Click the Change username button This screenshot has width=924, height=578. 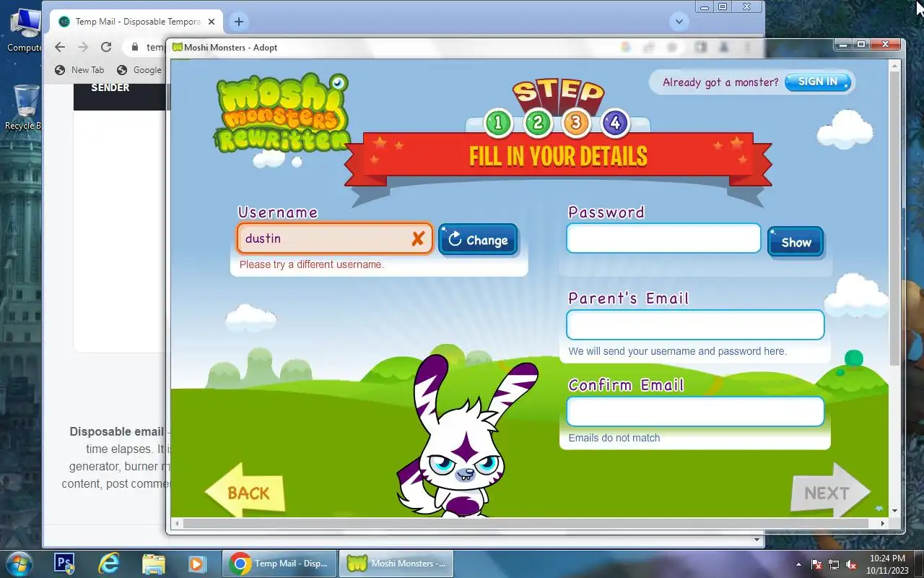point(478,240)
